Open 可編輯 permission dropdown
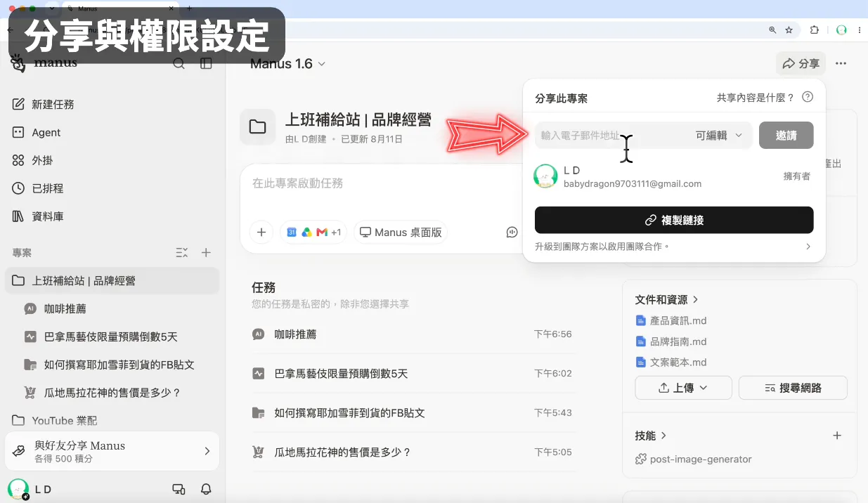The height and width of the screenshot is (503, 868). pyautogui.click(x=719, y=136)
